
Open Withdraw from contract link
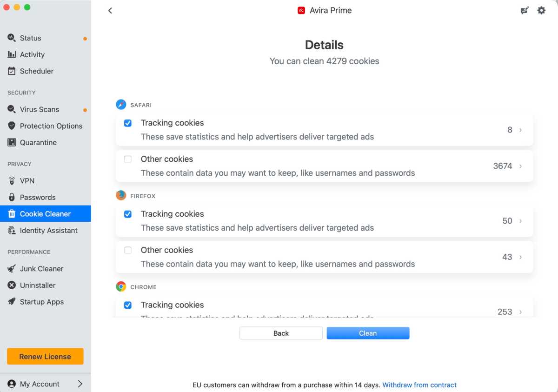click(419, 385)
